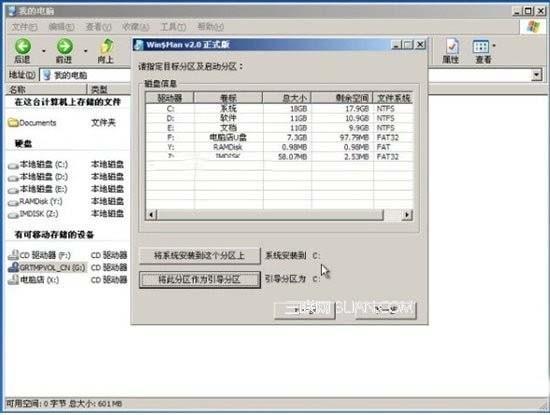550x415 pixels.
Task: Click the horizontal scrollbar thumb in disk table
Action: (270, 214)
